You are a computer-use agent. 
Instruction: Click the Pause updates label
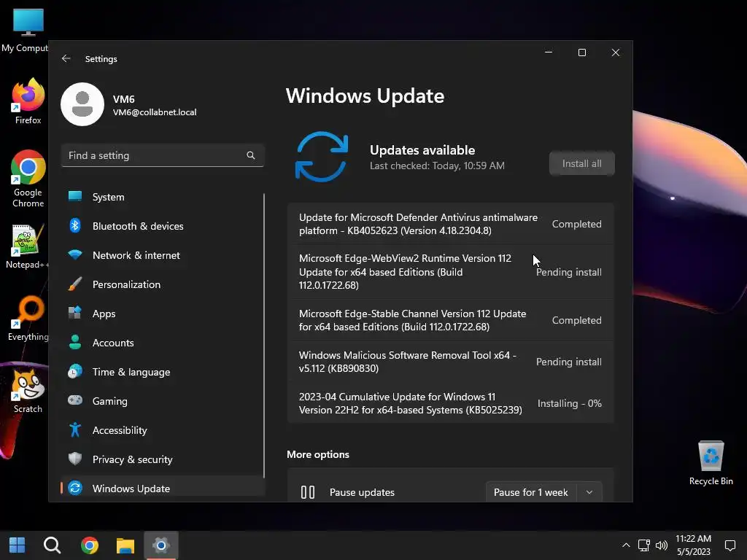pos(362,492)
